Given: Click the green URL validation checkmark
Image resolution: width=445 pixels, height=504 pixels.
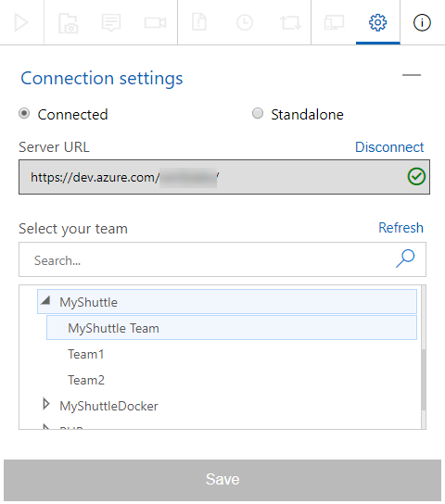Looking at the screenshot, I should 416,176.
